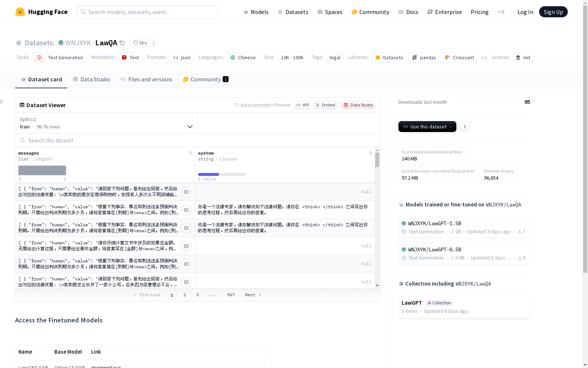The height and width of the screenshot is (368, 588).
Task: Like the LawQA dataset
Action: click(140, 43)
